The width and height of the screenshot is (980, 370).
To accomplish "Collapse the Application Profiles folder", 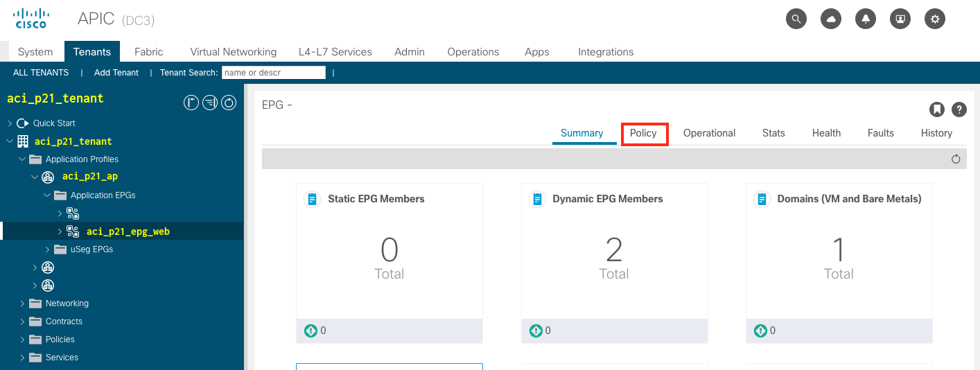I will pos(23,159).
